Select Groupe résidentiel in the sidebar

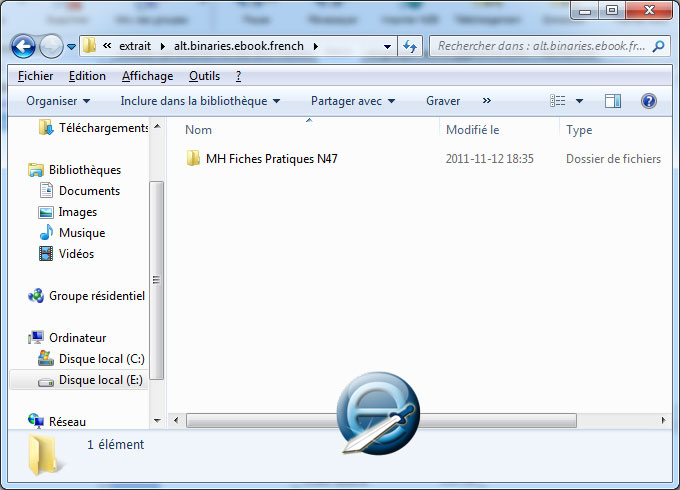97,296
